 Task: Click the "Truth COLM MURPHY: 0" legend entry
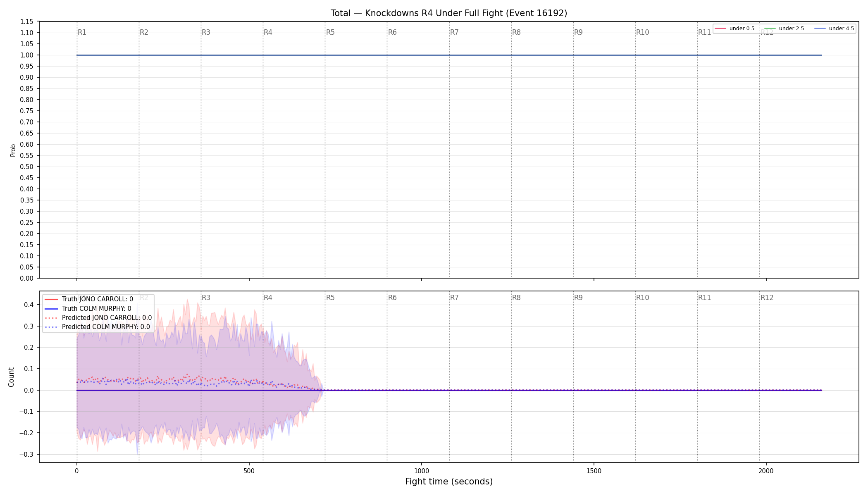pyautogui.click(x=97, y=309)
